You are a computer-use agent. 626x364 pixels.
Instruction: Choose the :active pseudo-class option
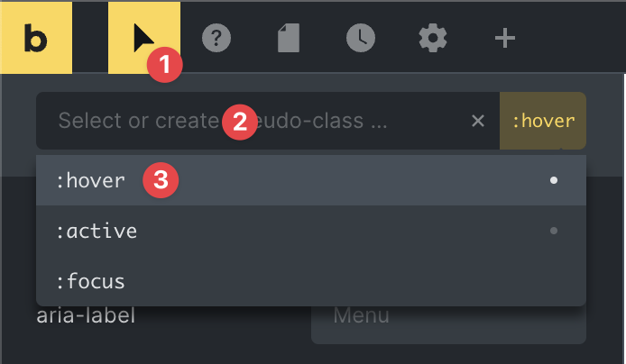click(311, 231)
